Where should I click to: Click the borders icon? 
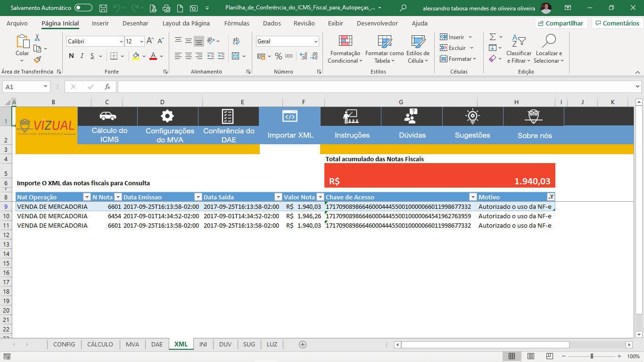click(114, 56)
